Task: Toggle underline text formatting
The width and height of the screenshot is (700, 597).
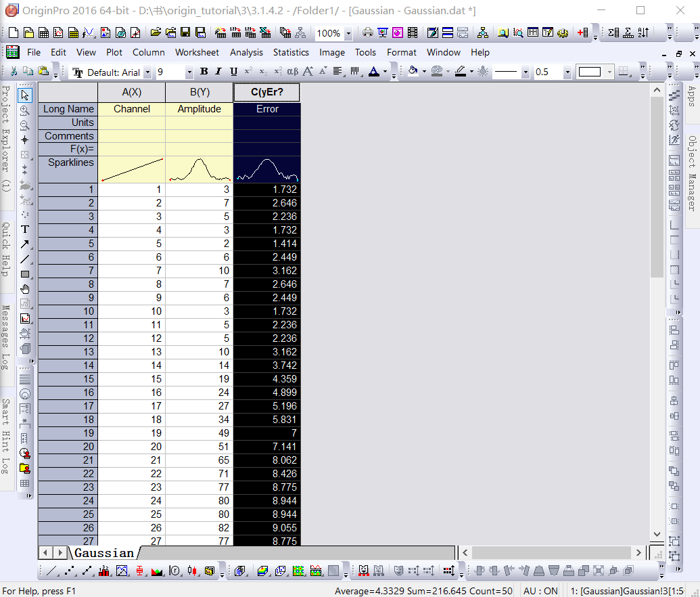Action: tap(233, 72)
